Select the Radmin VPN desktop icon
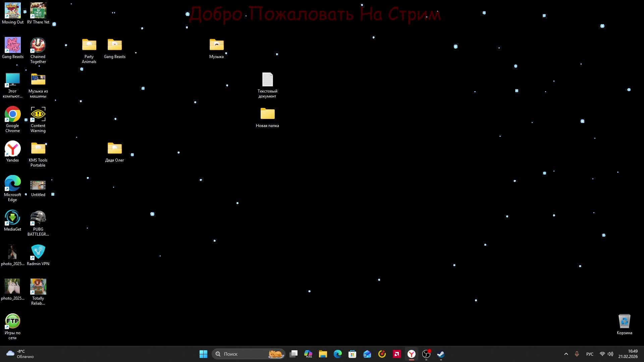The height and width of the screenshot is (362, 644). click(38, 253)
